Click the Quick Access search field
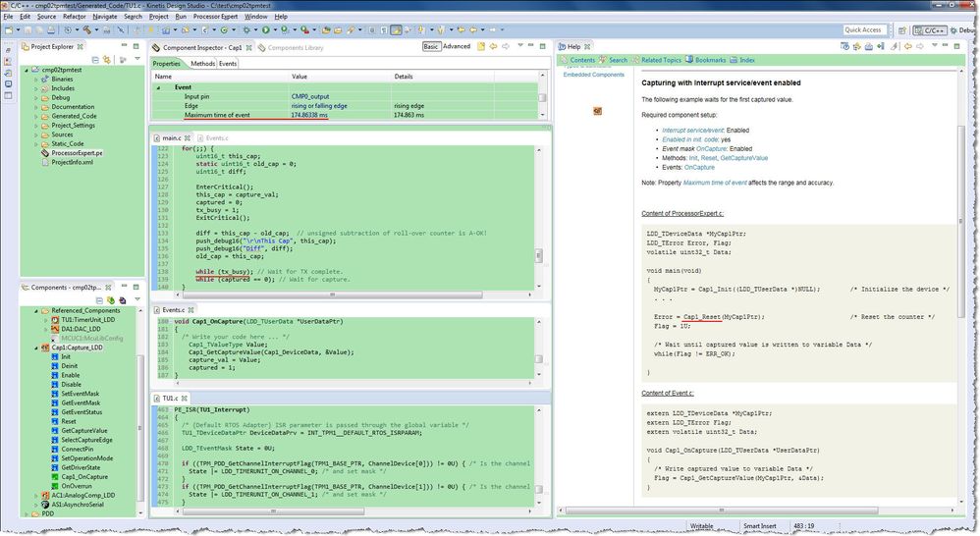 (x=867, y=30)
